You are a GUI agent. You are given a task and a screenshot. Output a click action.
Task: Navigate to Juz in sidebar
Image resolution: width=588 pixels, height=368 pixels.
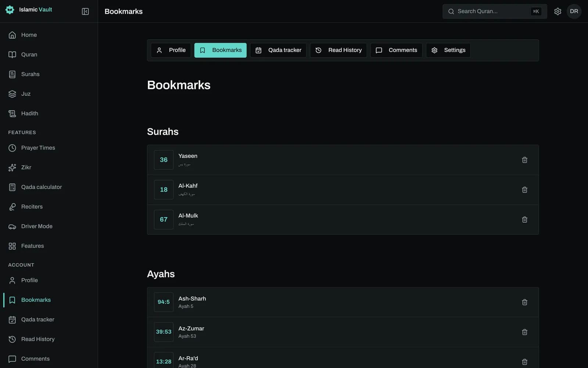(49, 94)
